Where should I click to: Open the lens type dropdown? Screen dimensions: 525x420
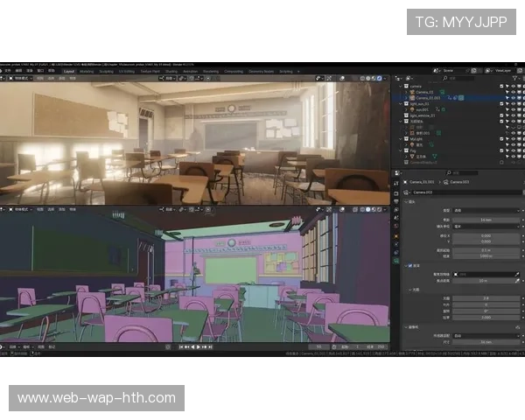tap(484, 210)
